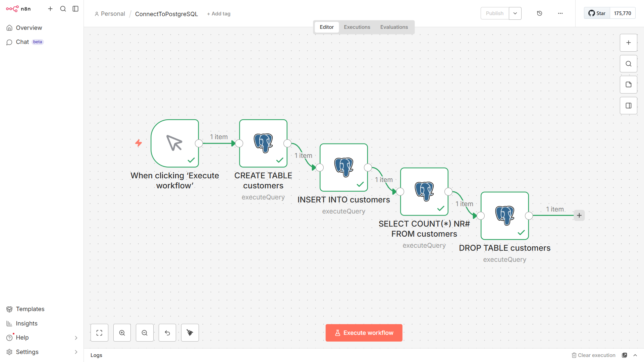Viewport: 644px width, 362px height.
Task: Expand the Settings submenu
Action: [x=76, y=352]
